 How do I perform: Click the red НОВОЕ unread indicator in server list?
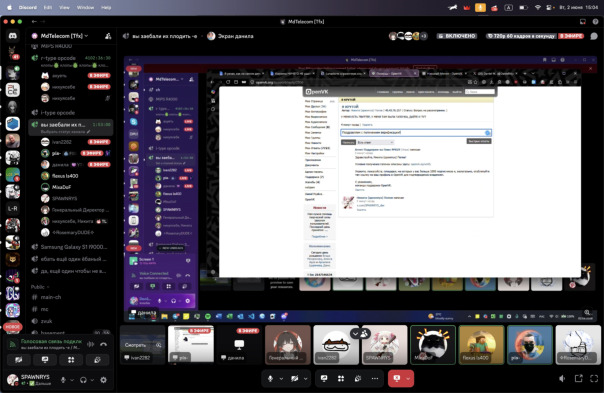point(13,327)
